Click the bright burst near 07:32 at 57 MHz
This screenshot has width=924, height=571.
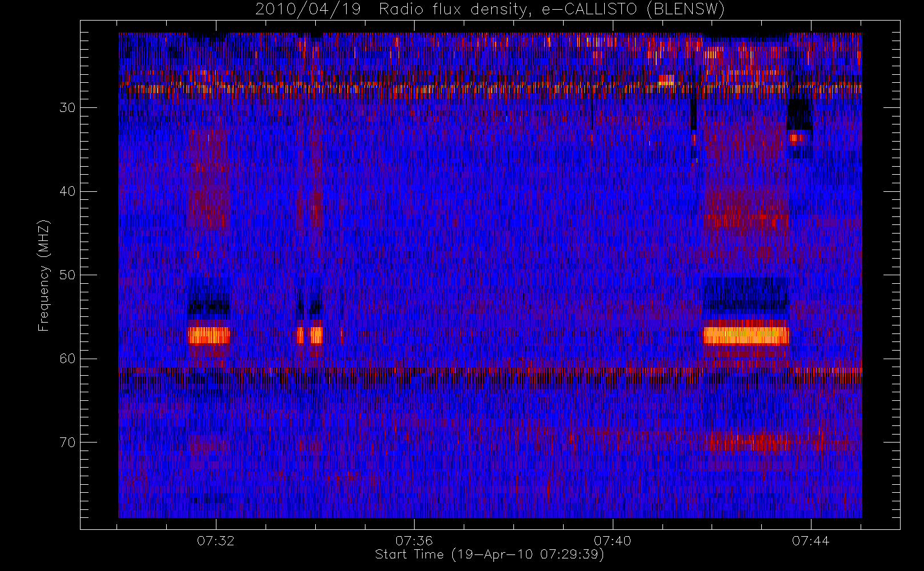209,336
